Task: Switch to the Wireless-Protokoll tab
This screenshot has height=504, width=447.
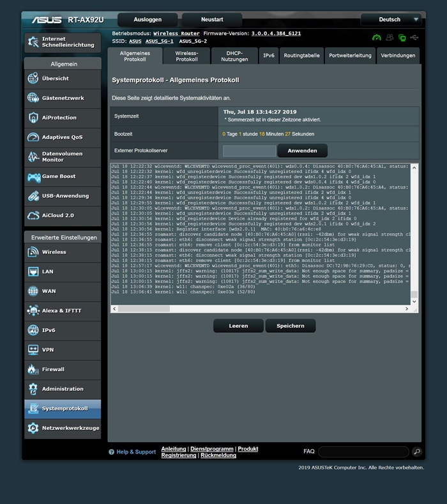Action: pyautogui.click(x=186, y=56)
